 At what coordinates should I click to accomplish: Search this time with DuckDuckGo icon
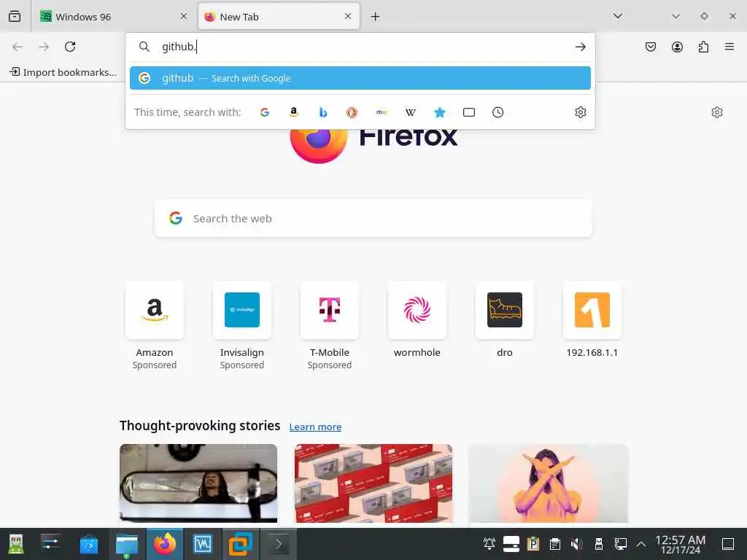tap(352, 112)
